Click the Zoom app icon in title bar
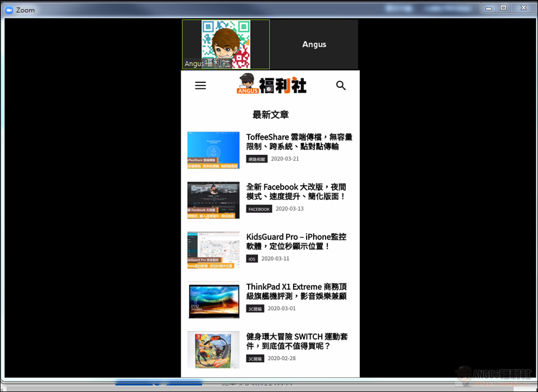The width and height of the screenshot is (538, 392). point(9,10)
